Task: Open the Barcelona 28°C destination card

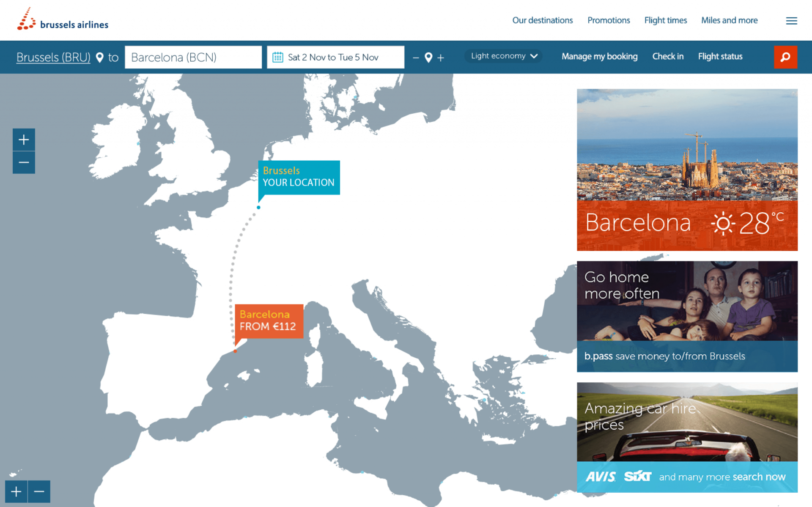Action: [x=687, y=170]
